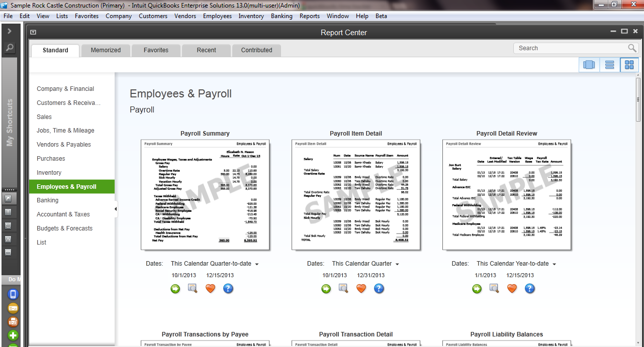This screenshot has height=347, width=644.
Task: Switch to the Contributed tab
Action: (256, 50)
